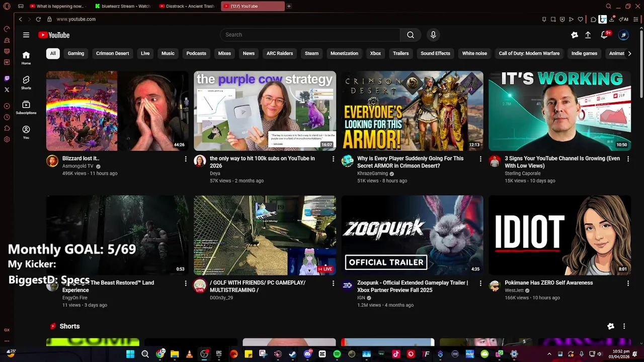This screenshot has width=644, height=362.
Task: Select the Crimson Desert chip
Action: 112,53
